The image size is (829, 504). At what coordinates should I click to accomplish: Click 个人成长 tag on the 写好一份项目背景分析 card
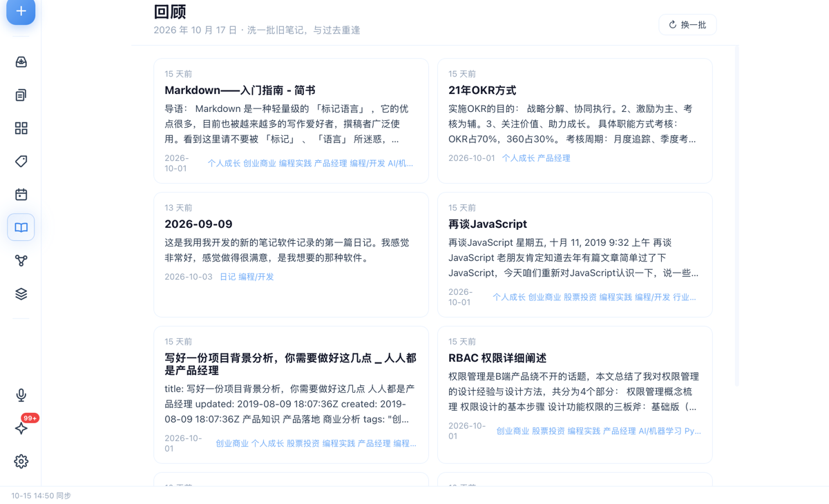coord(267,444)
